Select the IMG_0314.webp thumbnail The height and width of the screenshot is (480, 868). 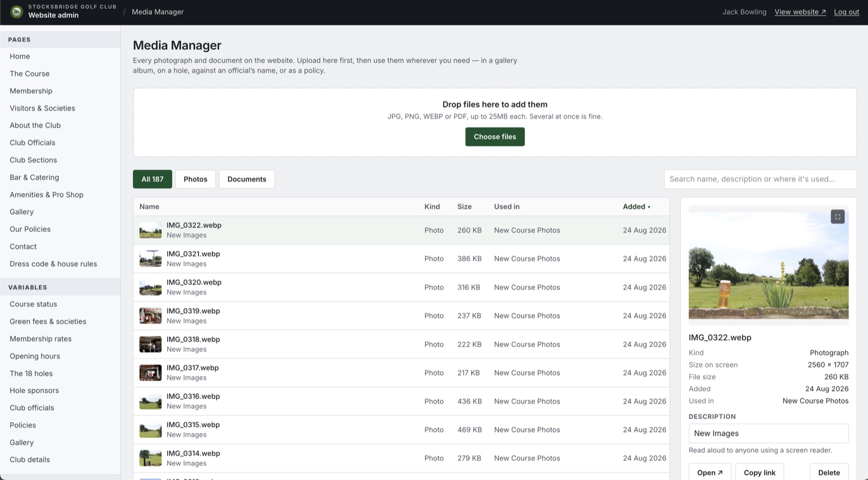pos(150,458)
